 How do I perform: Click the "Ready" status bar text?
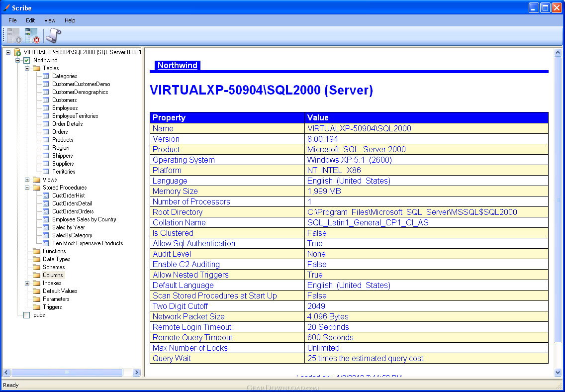click(x=11, y=385)
